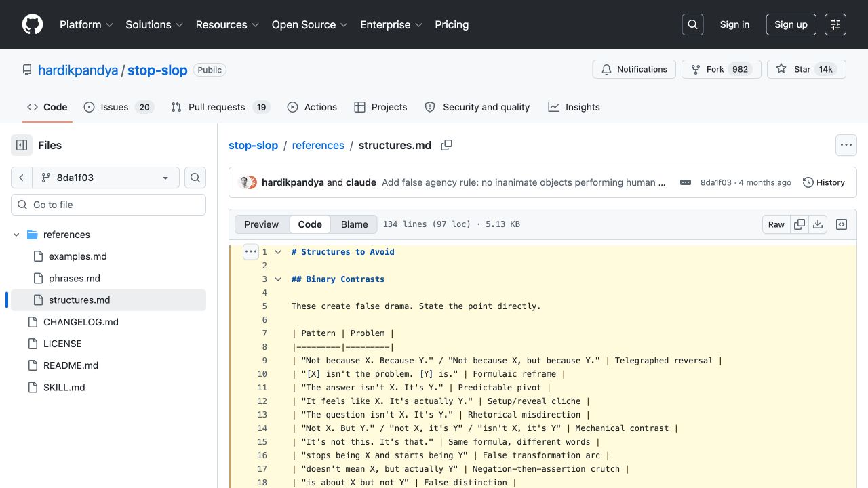
Task: Collapse the file tree panel icon
Action: pos(22,145)
